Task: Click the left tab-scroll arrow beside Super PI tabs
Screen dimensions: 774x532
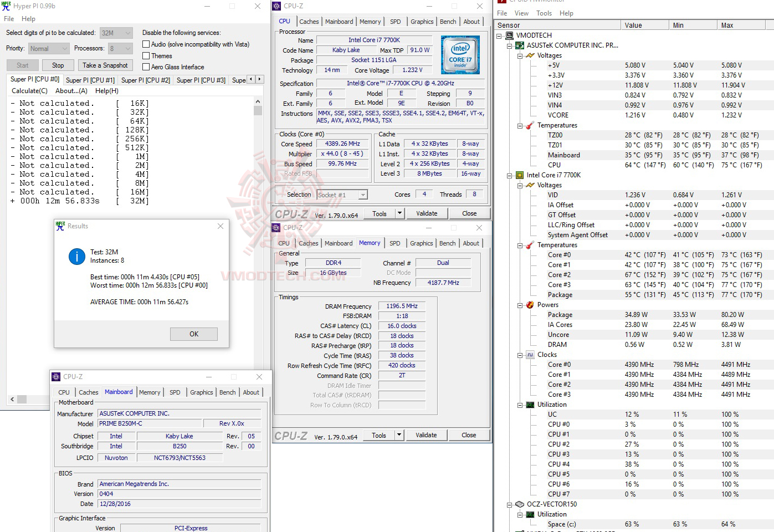Action: pos(251,79)
